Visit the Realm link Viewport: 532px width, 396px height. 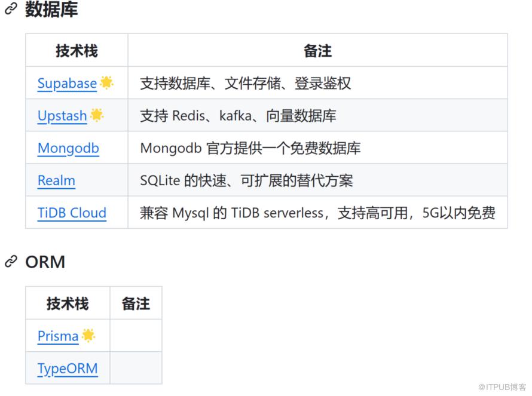coord(56,180)
